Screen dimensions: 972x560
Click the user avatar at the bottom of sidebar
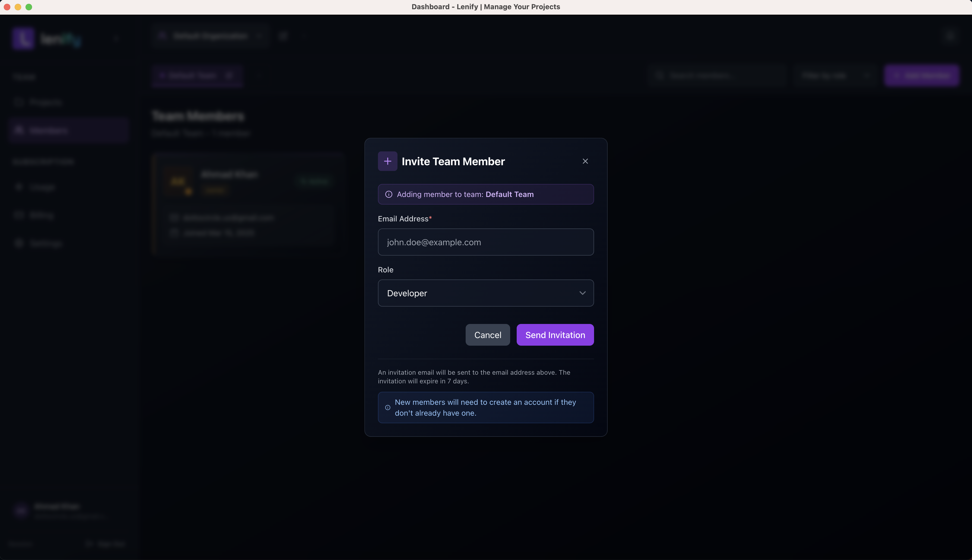21,510
